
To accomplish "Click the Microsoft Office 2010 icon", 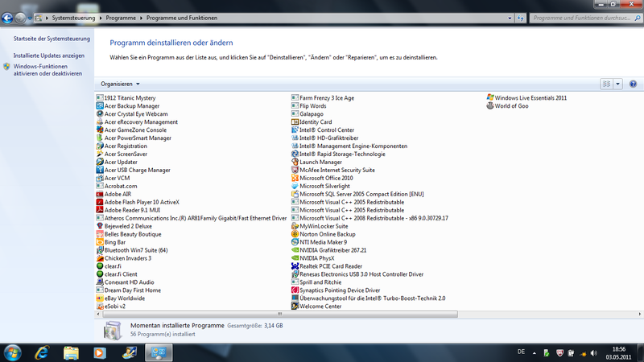I will tap(295, 178).
